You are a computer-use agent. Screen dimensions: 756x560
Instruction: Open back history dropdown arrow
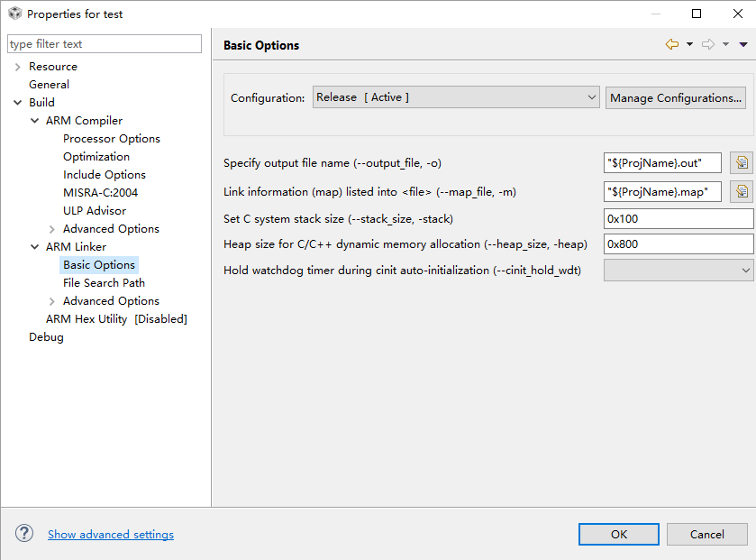[690, 44]
